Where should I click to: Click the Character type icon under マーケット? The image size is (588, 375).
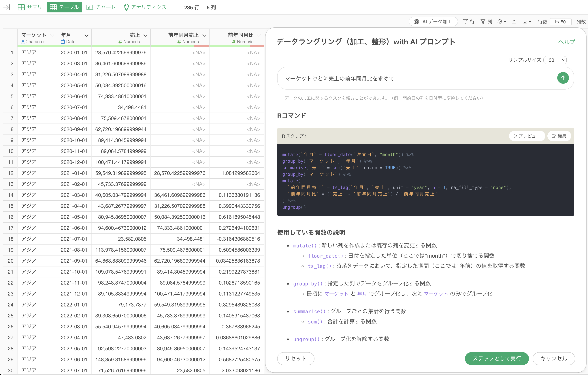pos(23,42)
